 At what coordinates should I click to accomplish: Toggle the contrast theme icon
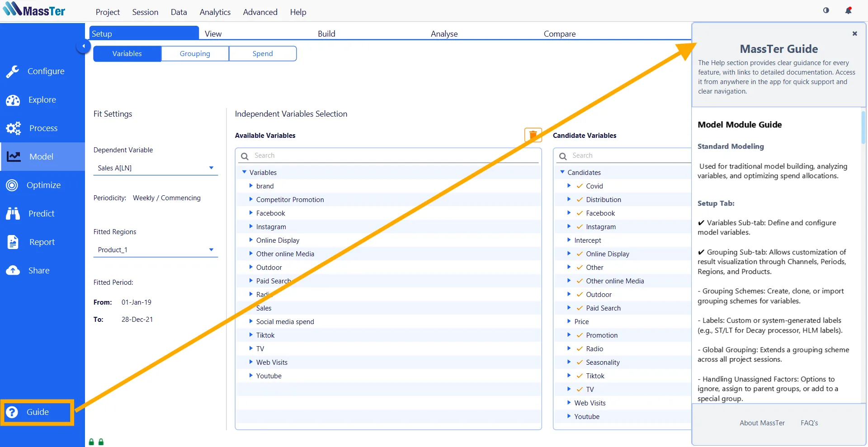(x=826, y=10)
